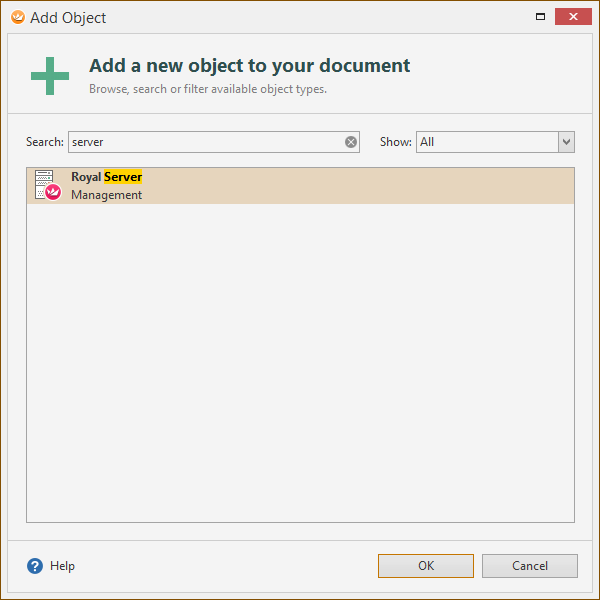Click the Royal Server object icon

[48, 185]
